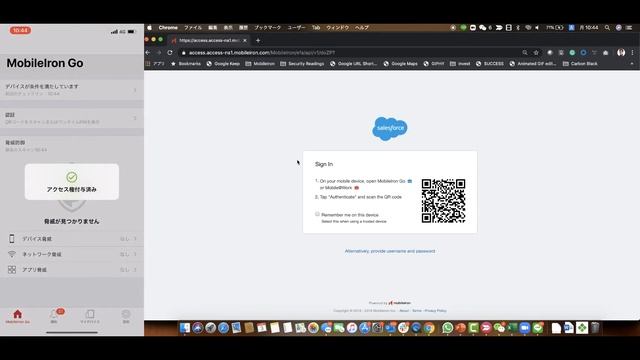Tap the network threat Wi-Fi icon
The height and width of the screenshot is (360, 640).
(12, 254)
